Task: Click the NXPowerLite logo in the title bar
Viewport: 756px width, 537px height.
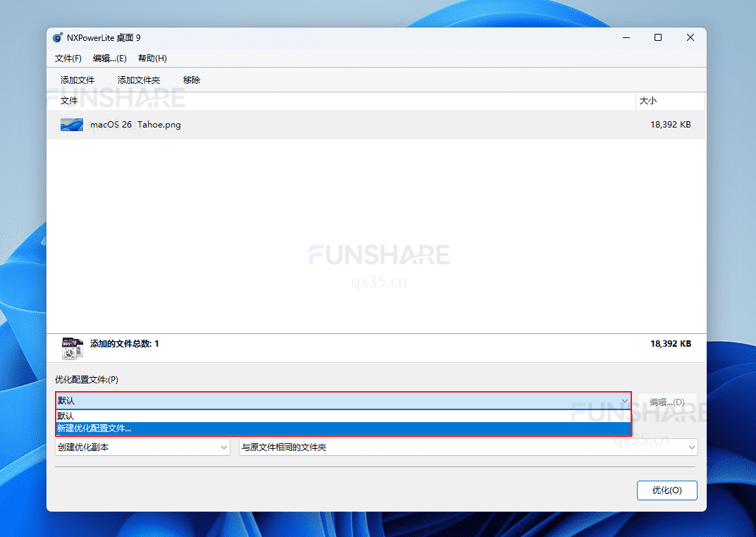Action: click(x=57, y=37)
